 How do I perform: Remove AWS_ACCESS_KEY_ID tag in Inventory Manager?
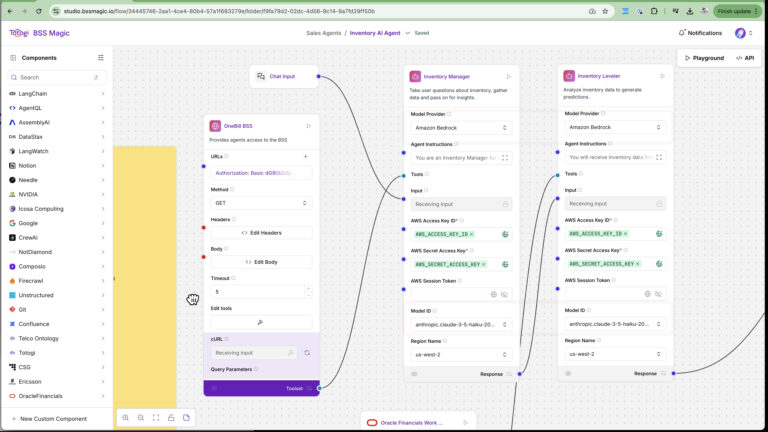(x=471, y=234)
